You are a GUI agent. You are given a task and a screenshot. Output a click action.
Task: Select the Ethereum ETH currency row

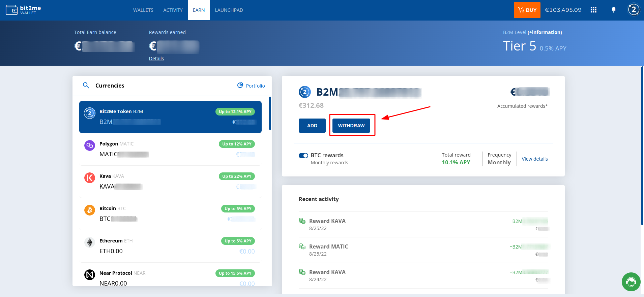tap(170, 246)
